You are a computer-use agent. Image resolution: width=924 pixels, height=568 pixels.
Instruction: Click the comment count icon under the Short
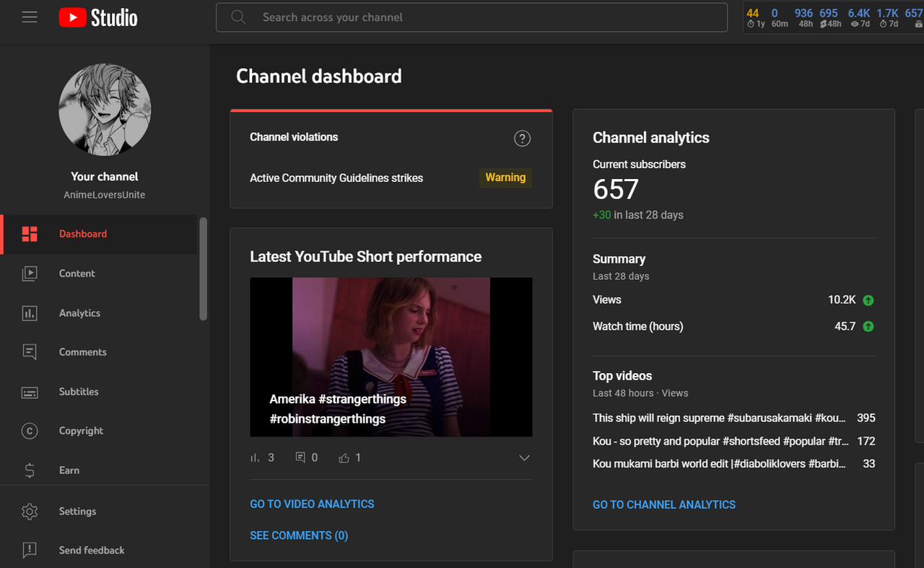coord(300,458)
